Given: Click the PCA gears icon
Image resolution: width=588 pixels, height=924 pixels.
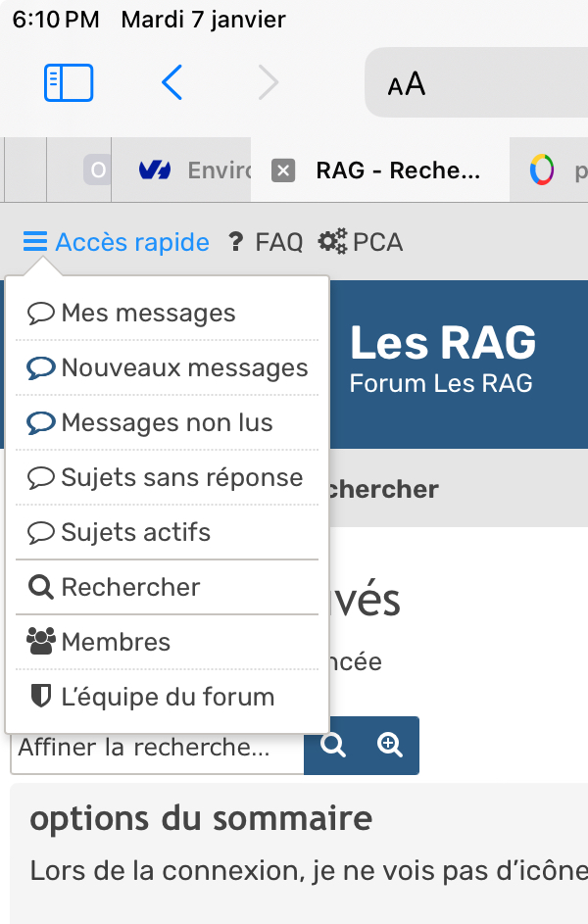Looking at the screenshot, I should point(333,242).
